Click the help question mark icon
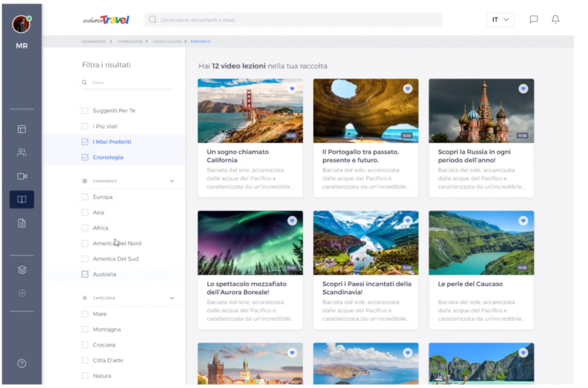The image size is (588, 388). point(22,363)
